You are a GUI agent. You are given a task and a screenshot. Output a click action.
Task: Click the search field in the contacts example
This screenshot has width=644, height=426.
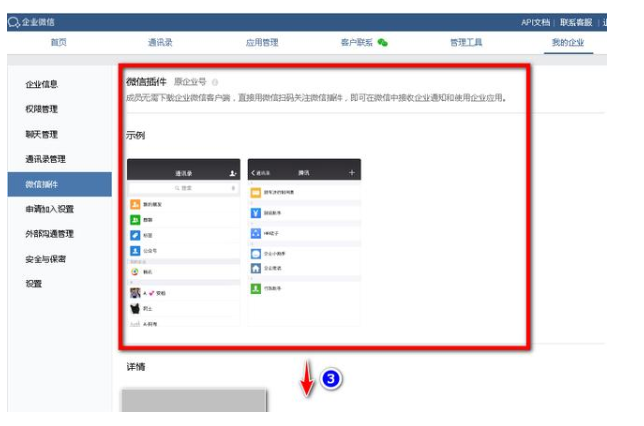tap(184, 188)
